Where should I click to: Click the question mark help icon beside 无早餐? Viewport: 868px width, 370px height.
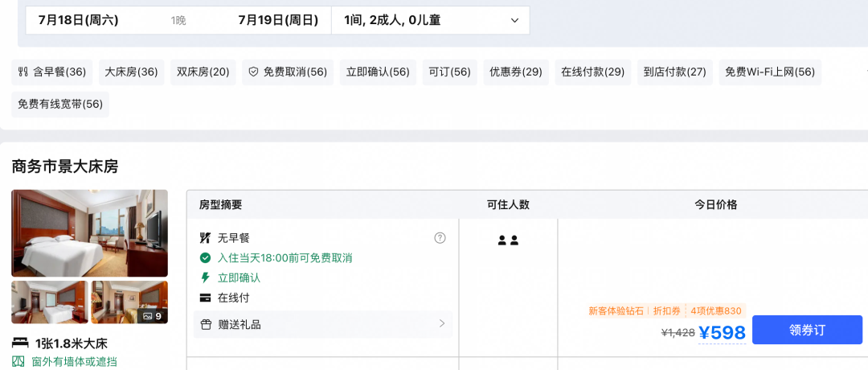(x=440, y=238)
